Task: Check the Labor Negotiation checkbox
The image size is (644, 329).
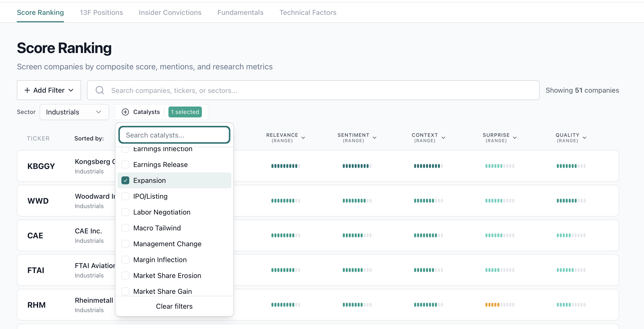Action: pos(125,212)
